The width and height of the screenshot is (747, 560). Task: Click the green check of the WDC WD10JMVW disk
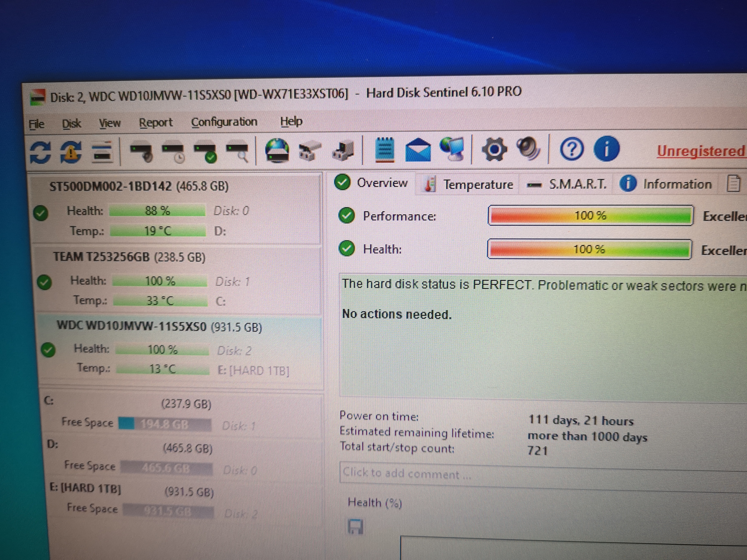[x=48, y=350]
